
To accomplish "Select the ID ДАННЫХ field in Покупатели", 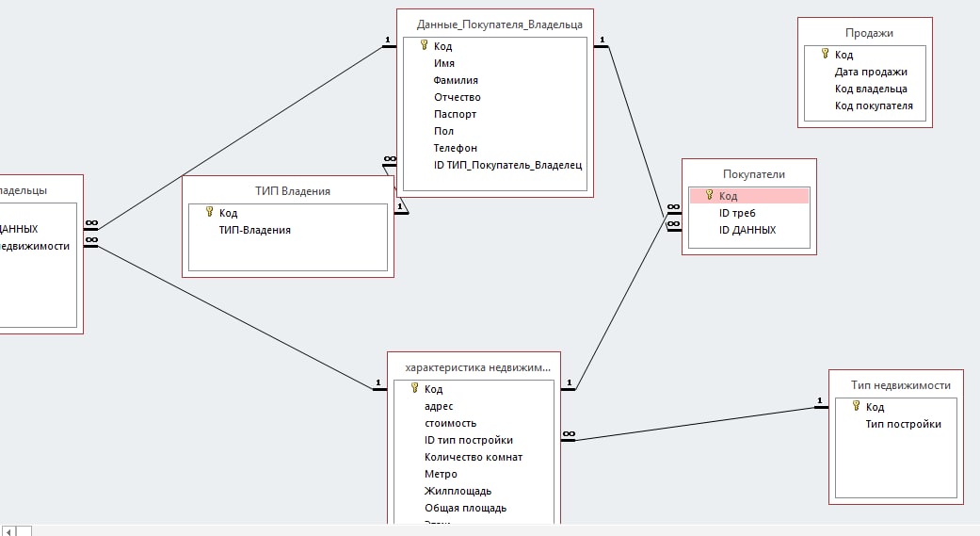I will pyautogui.click(x=747, y=230).
